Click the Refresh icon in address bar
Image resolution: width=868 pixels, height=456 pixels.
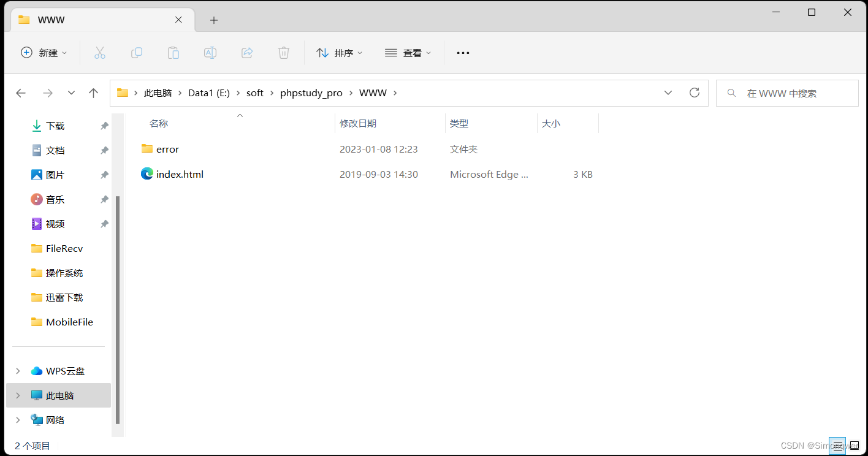pyautogui.click(x=695, y=93)
